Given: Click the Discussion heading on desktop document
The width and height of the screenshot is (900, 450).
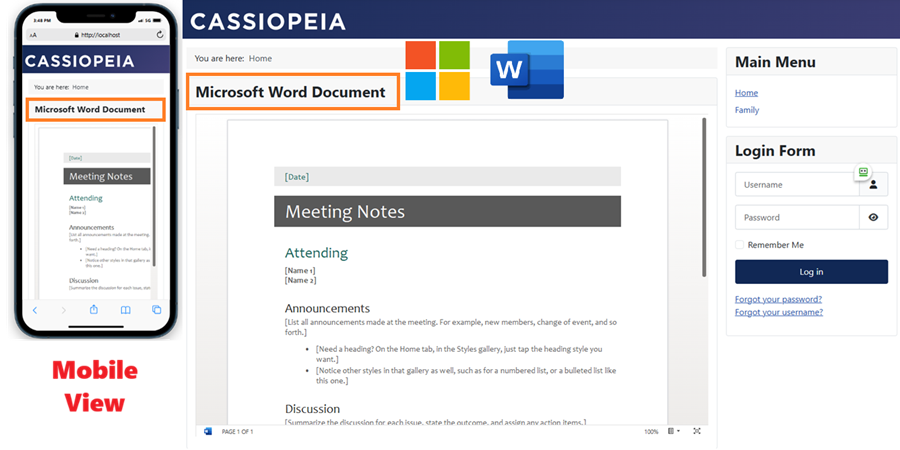Looking at the screenshot, I should 312,409.
